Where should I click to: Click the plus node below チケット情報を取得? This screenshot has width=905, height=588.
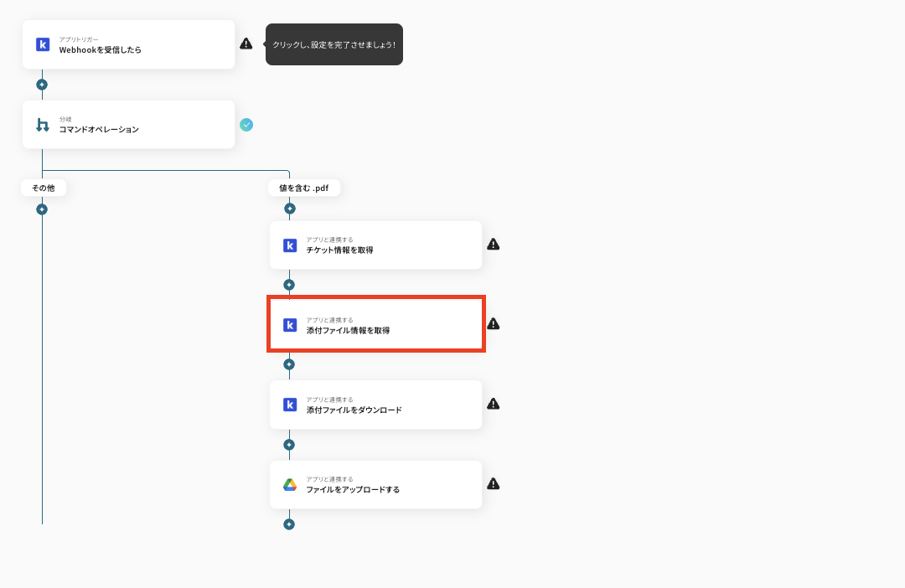tap(289, 285)
